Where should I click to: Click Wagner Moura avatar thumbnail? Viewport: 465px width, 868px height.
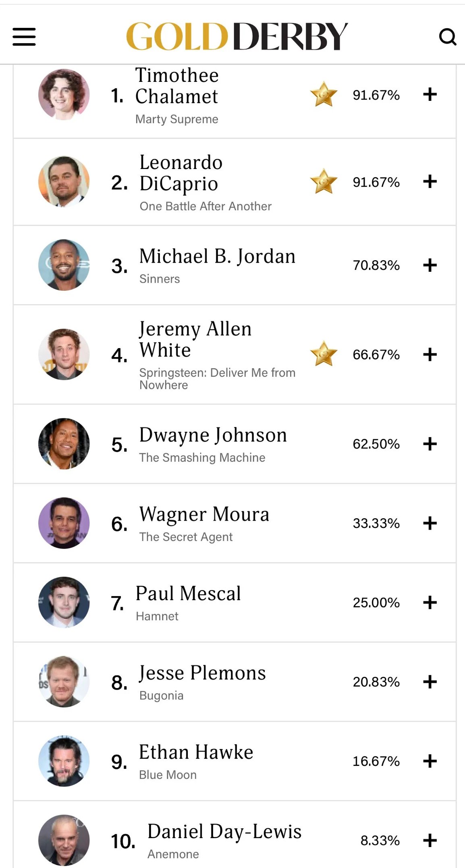(64, 523)
